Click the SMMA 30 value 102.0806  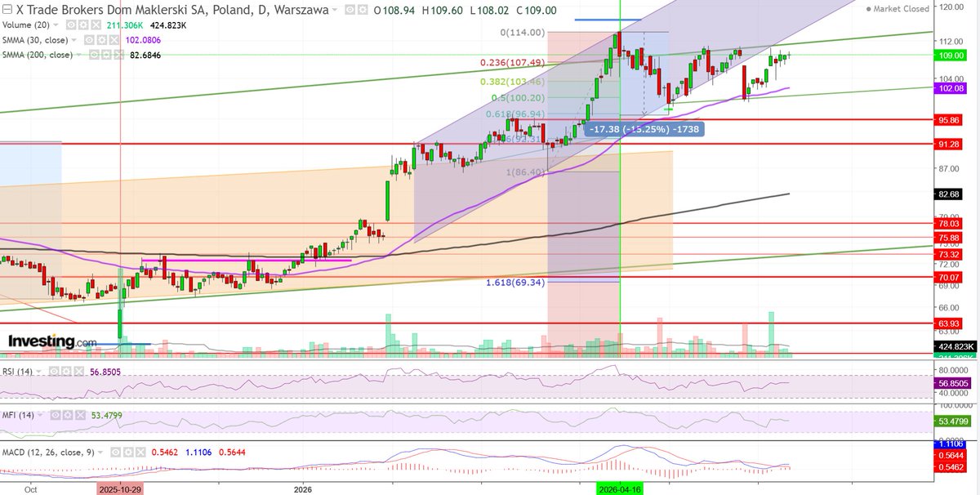tap(143, 39)
